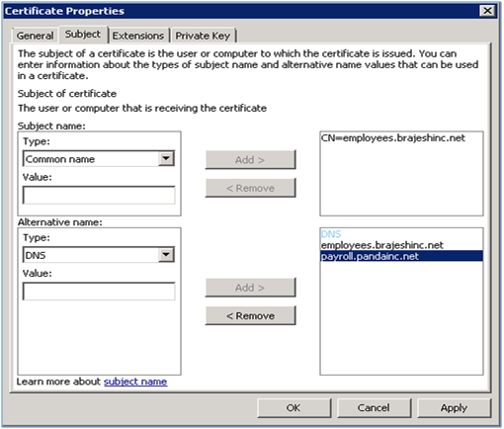This screenshot has height=429, width=504.
Task: Open the subject name help link
Action: coord(135,382)
